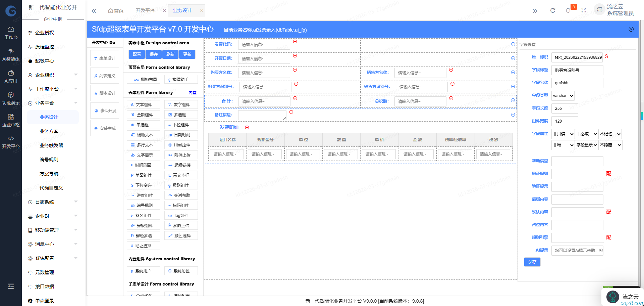644x306 pixels.
Task: Add the 附件上传 attachment upload control
Action: pyautogui.click(x=181, y=155)
